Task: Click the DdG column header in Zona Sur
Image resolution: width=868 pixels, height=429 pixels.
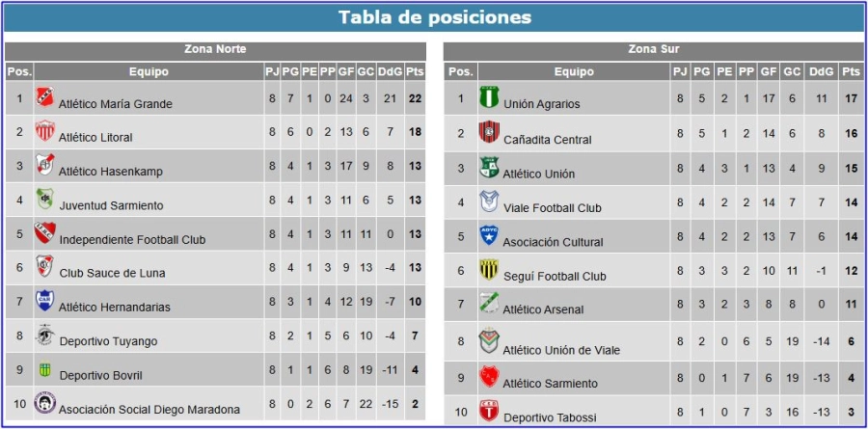Action: (821, 71)
